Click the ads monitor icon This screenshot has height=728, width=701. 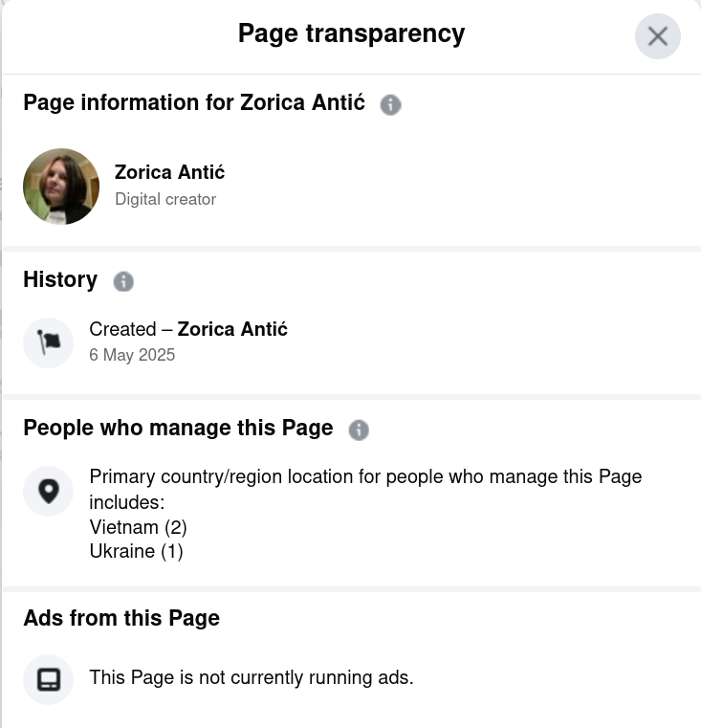pos(48,679)
